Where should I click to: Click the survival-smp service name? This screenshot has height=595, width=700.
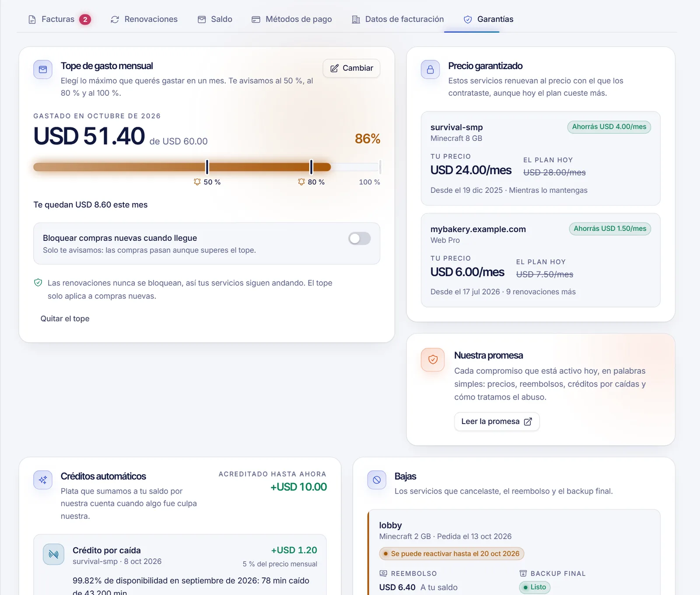[457, 127]
